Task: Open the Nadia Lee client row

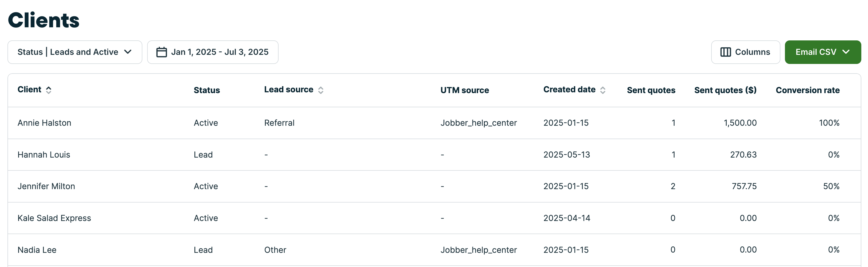Action: point(37,250)
